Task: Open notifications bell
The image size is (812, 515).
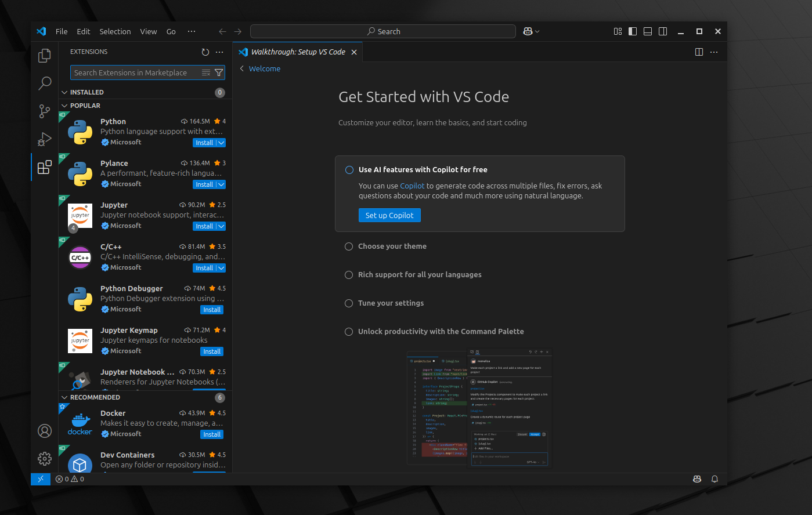Action: (x=714, y=479)
